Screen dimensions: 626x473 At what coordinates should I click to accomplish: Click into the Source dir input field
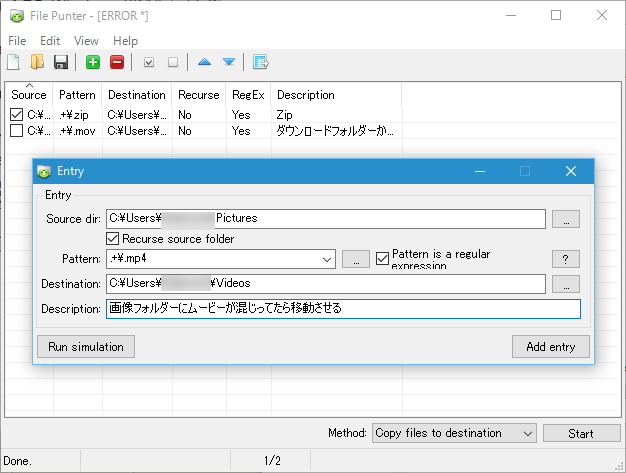(x=326, y=219)
